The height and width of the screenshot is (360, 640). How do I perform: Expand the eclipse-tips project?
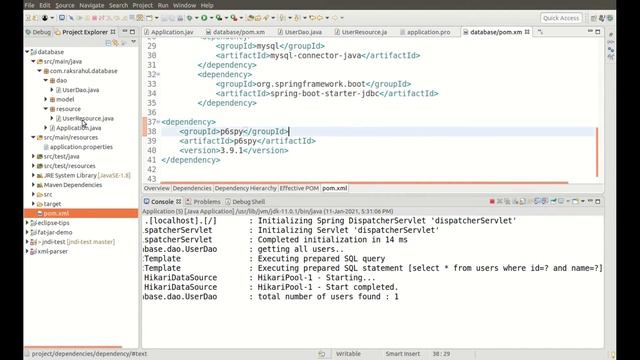[x=27, y=223]
